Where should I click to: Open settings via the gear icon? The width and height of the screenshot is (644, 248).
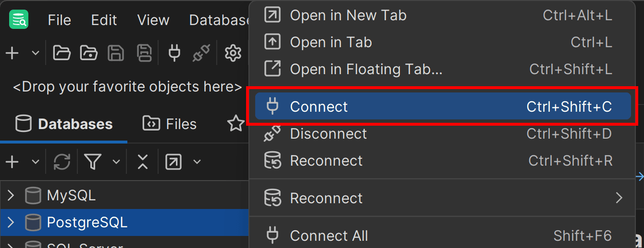click(x=233, y=53)
